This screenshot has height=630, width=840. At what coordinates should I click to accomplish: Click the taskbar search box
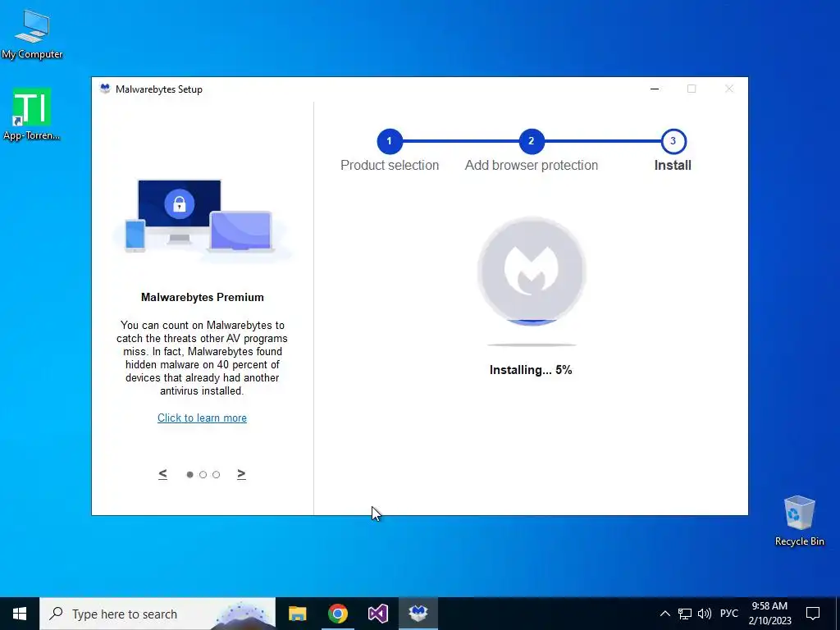157,614
